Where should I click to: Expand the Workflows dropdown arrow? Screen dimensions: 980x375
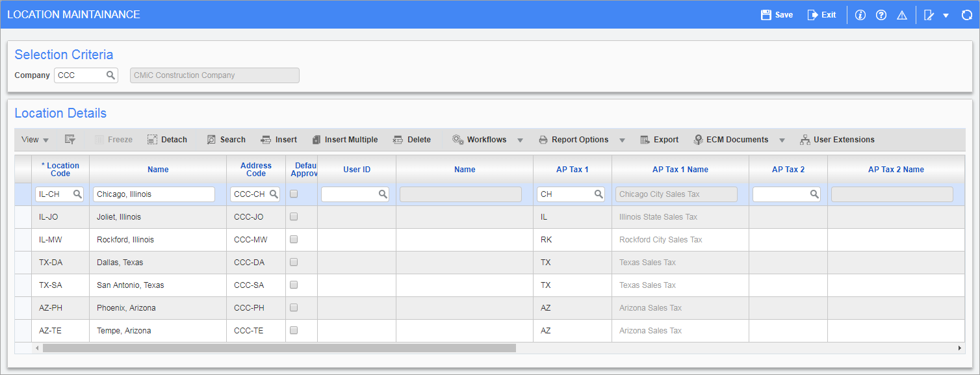point(521,140)
